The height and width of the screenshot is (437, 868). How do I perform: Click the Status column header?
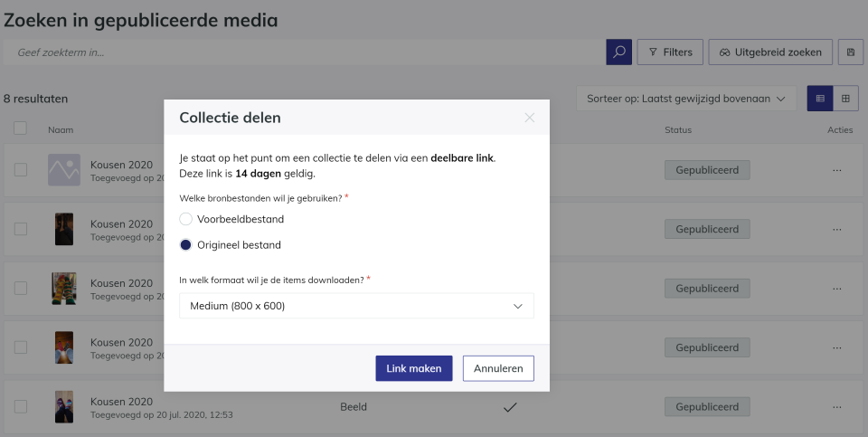click(x=678, y=130)
